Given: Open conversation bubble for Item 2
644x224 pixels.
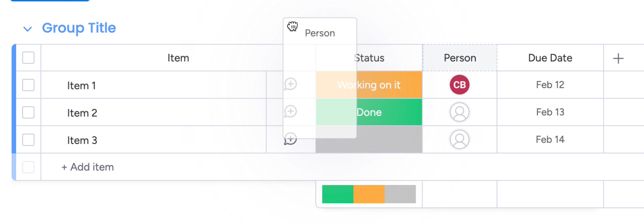Looking at the screenshot, I should [290, 112].
